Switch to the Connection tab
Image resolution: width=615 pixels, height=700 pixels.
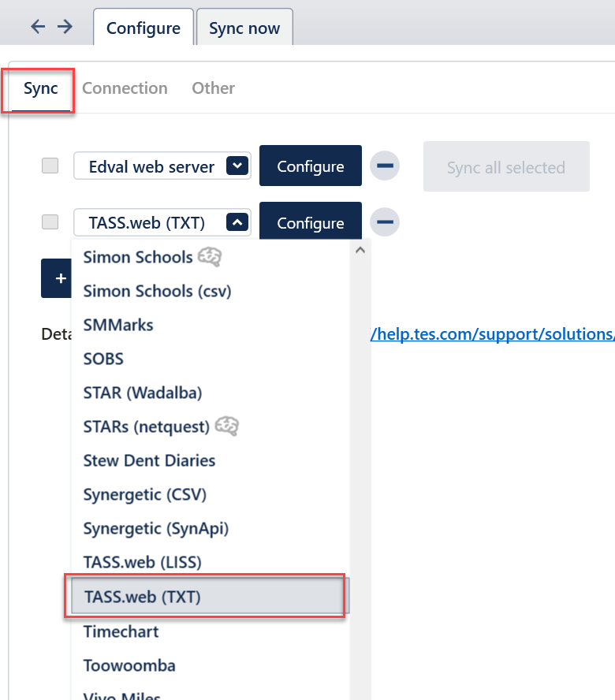pos(125,88)
